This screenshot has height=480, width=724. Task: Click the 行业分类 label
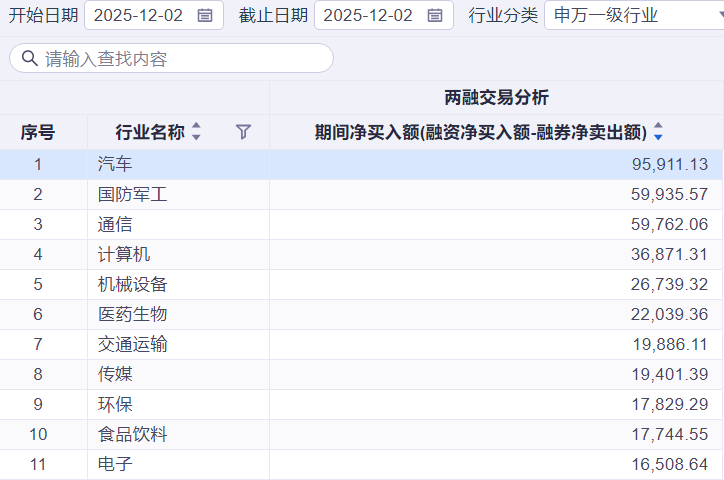[503, 15]
